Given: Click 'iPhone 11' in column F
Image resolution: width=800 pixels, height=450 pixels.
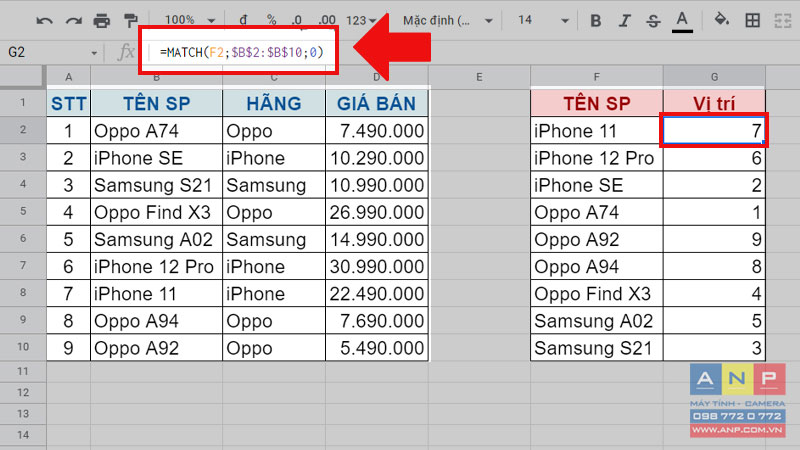Looking at the screenshot, I should tap(597, 131).
